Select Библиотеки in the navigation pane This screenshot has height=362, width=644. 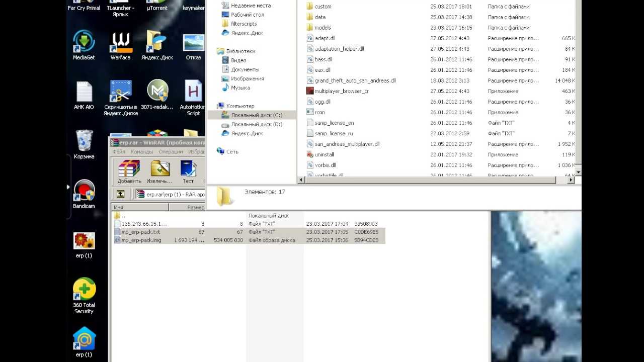(x=236, y=51)
